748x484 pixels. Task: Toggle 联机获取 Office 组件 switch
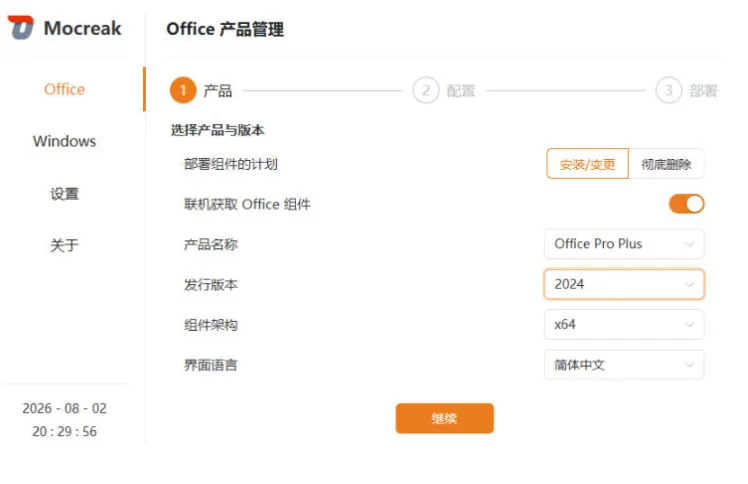(x=686, y=204)
